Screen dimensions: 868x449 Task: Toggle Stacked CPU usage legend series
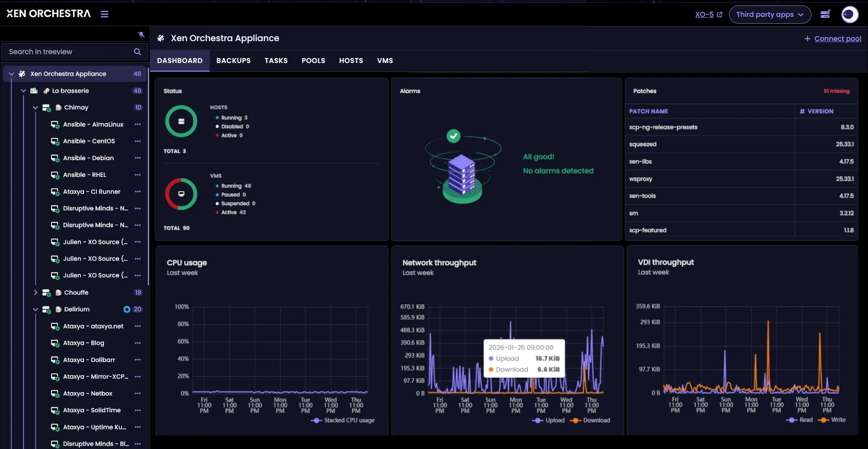[x=343, y=420]
